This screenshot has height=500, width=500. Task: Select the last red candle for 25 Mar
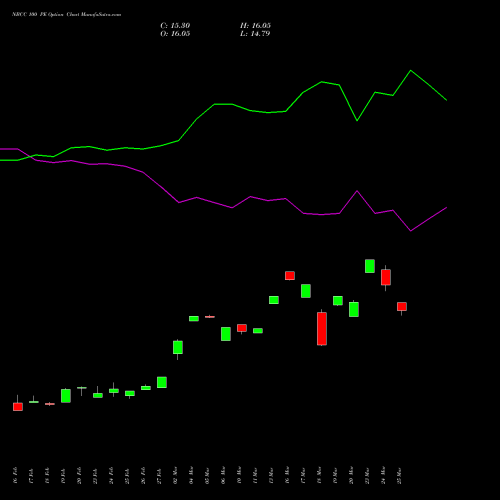tap(402, 307)
